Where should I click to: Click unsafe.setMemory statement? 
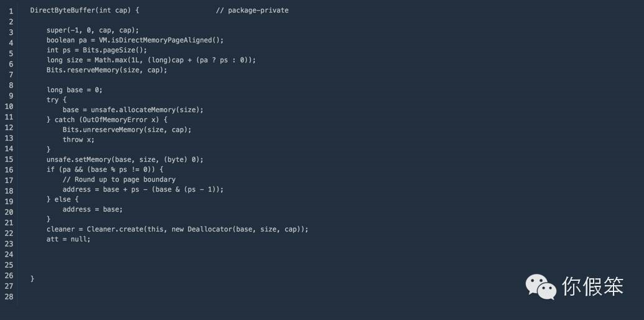(x=125, y=159)
